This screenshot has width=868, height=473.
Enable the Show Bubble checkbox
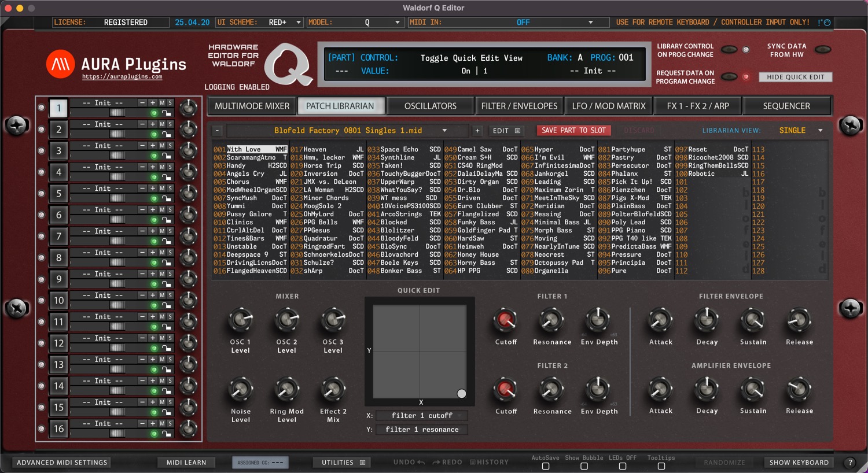pos(584,466)
